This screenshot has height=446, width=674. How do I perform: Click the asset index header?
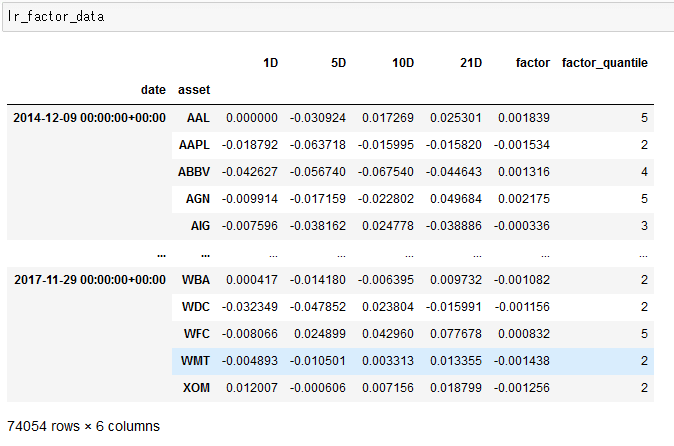coord(193,90)
